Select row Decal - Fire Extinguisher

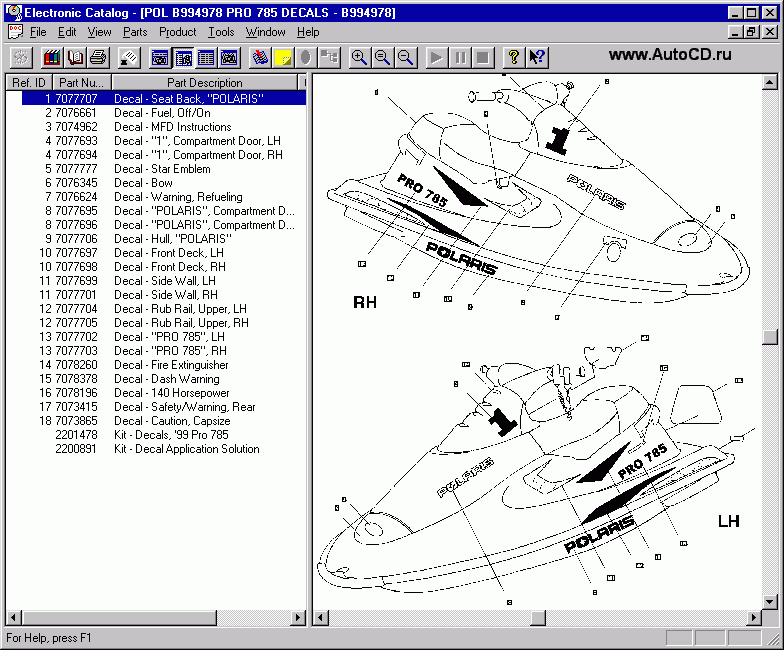156,365
